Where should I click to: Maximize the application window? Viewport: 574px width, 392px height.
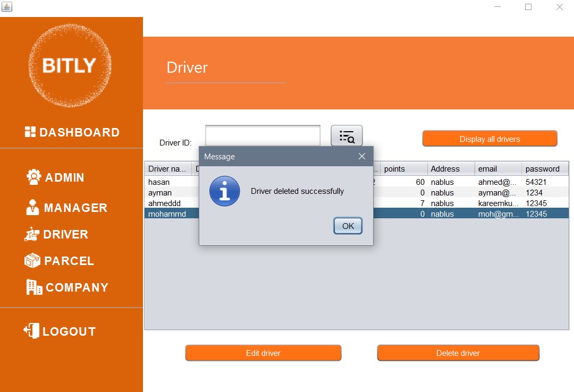(x=528, y=6)
